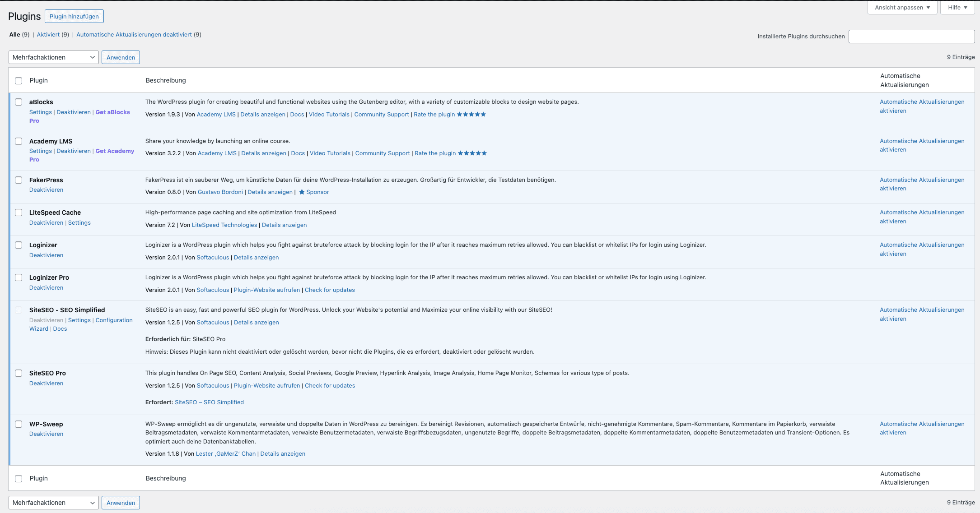Click the bottom Anwenden button
This screenshot has height=513, width=980.
tap(121, 503)
